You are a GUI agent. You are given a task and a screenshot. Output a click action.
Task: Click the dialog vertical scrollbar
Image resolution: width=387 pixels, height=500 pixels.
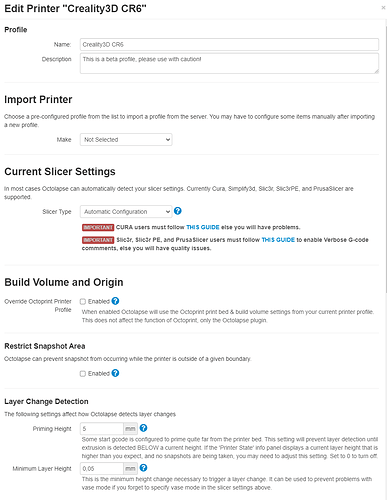click(385, 160)
